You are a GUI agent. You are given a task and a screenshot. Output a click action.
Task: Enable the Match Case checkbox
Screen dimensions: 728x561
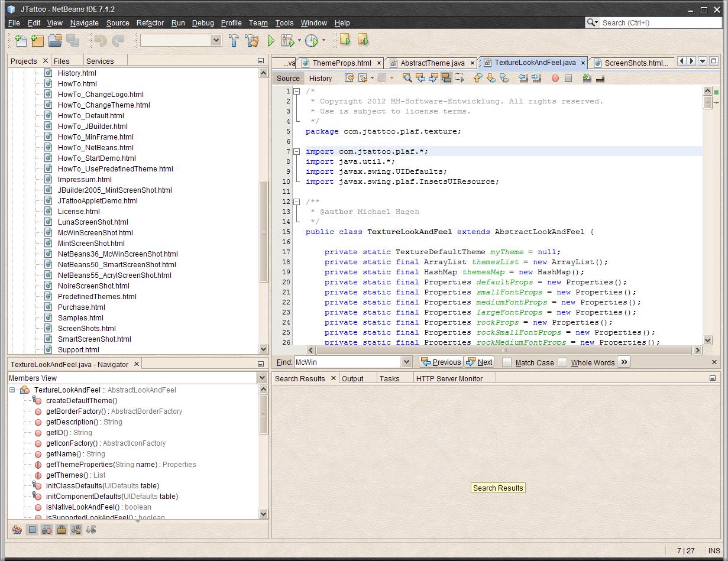(x=507, y=362)
